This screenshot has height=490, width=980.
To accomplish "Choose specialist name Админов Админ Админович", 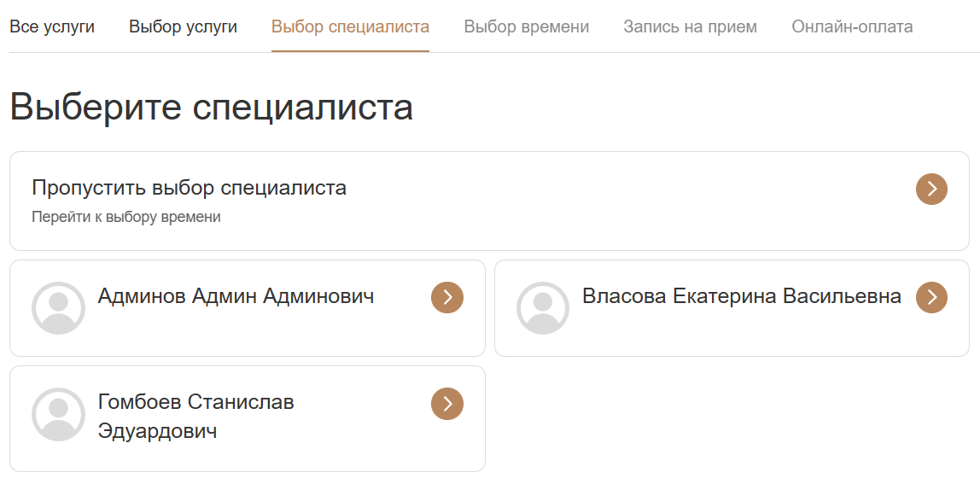I will (x=236, y=296).
